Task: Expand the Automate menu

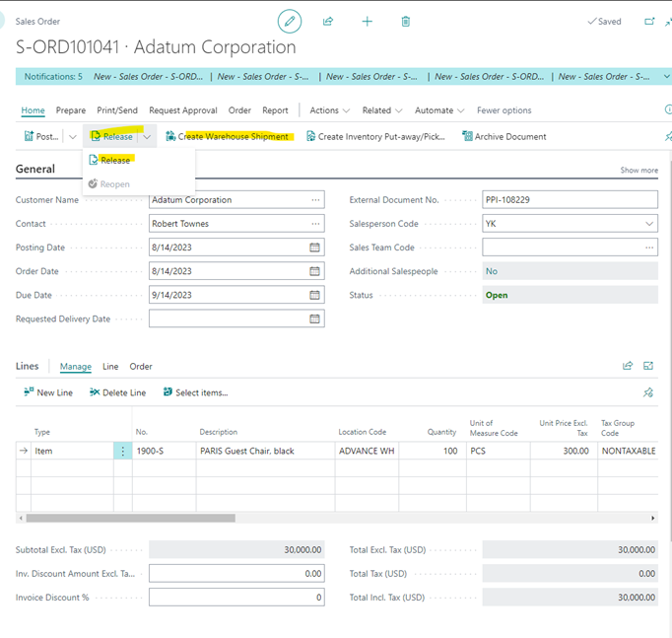Action: click(439, 110)
